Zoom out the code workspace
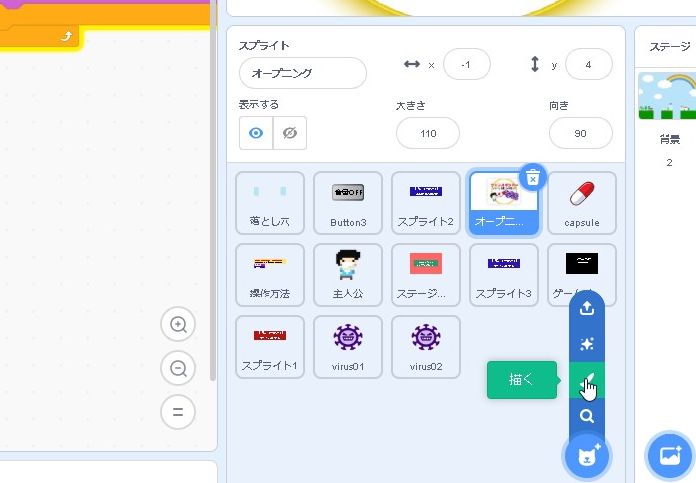The image size is (696, 483). (x=178, y=368)
